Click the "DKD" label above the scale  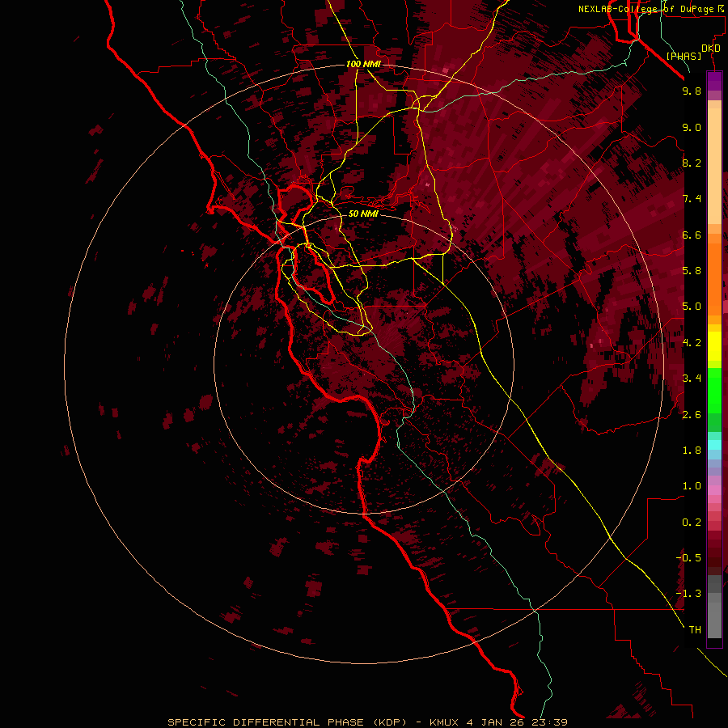tap(711, 49)
